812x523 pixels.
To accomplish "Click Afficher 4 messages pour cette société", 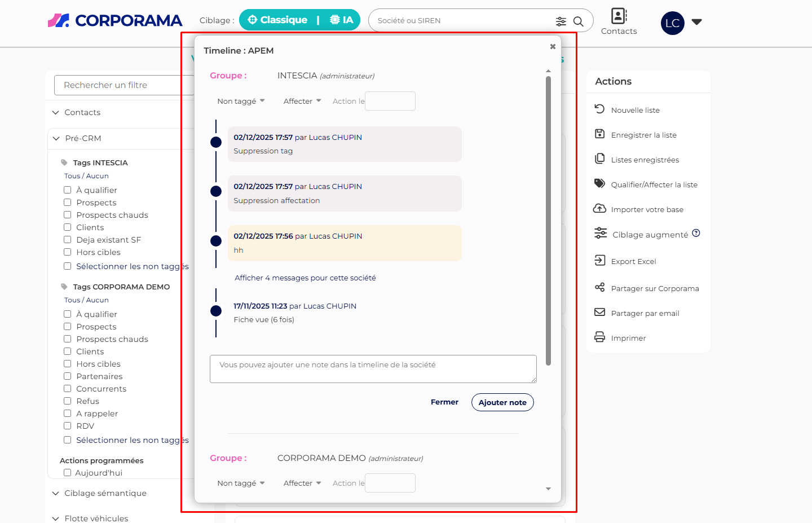I will [x=305, y=278].
